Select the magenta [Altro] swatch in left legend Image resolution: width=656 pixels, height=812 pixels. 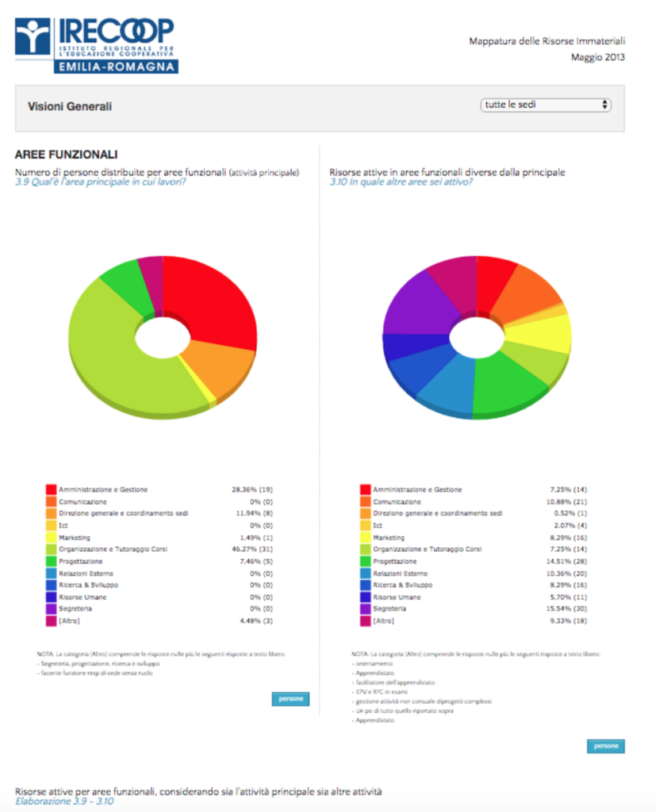(51, 621)
